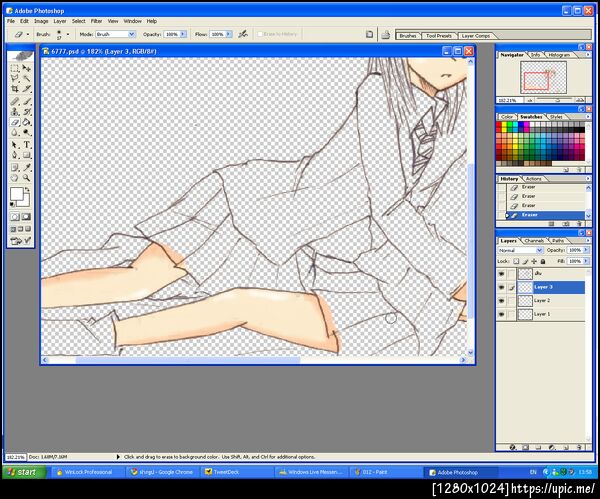The width and height of the screenshot is (600, 499).
Task: Select the Eyedropper tool
Action: click(26, 167)
